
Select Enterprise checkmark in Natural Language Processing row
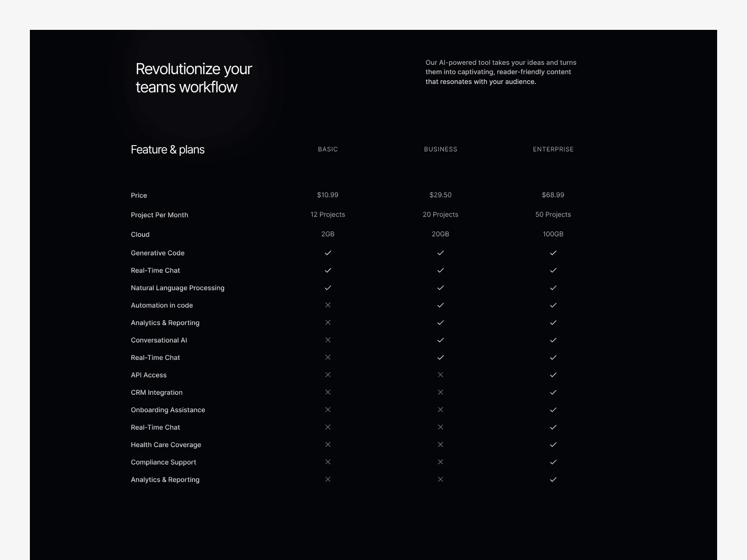coord(553,288)
